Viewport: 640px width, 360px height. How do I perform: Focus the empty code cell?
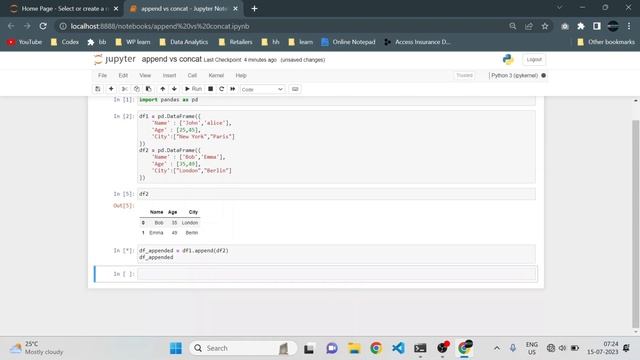coord(336,274)
